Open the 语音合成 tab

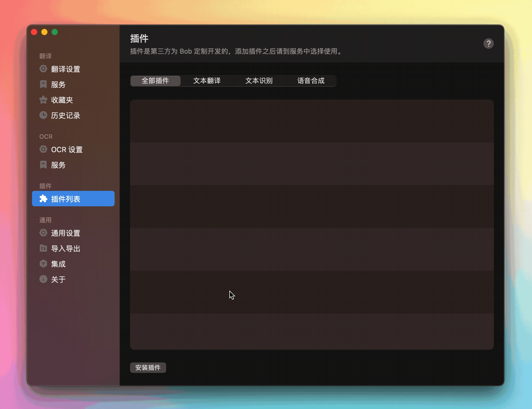[x=311, y=81]
